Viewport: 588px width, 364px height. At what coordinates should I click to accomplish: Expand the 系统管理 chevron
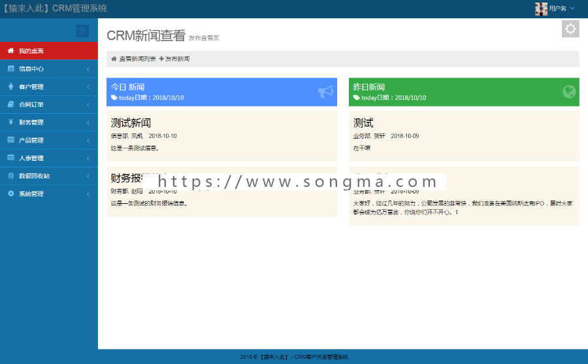pos(88,194)
